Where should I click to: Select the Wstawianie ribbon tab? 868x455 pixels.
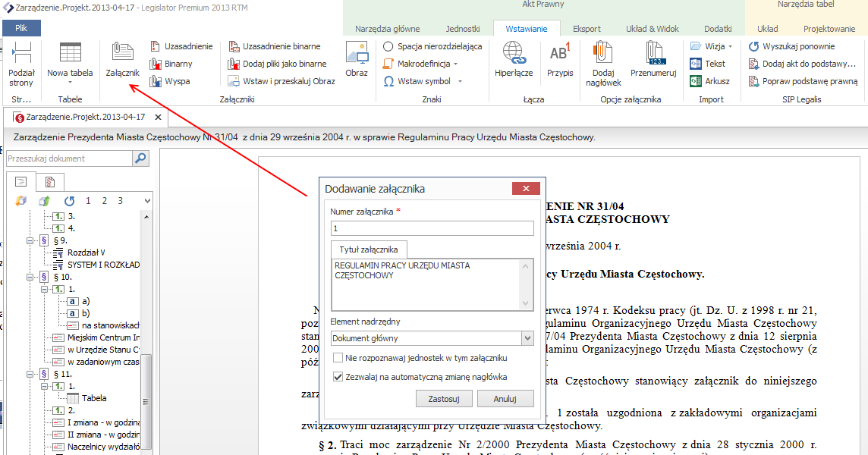tap(527, 29)
